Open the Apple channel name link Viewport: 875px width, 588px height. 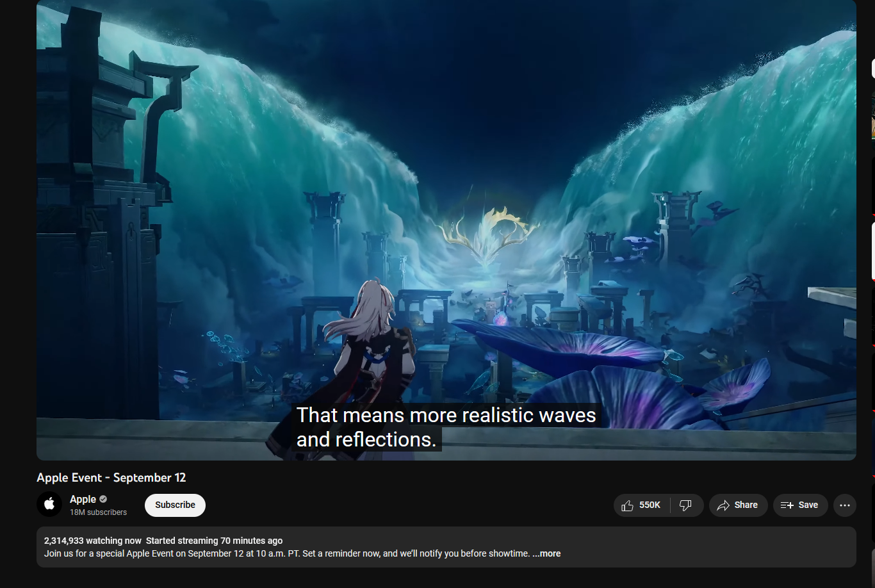point(83,499)
